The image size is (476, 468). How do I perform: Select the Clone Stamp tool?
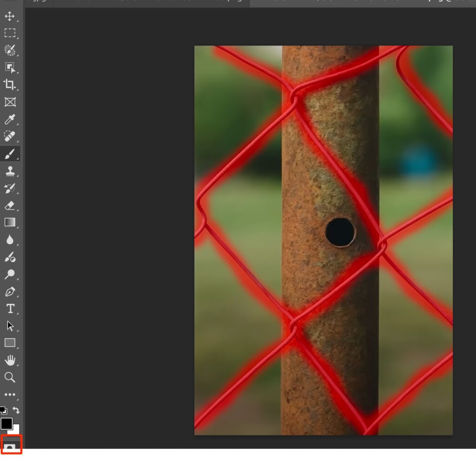(9, 171)
